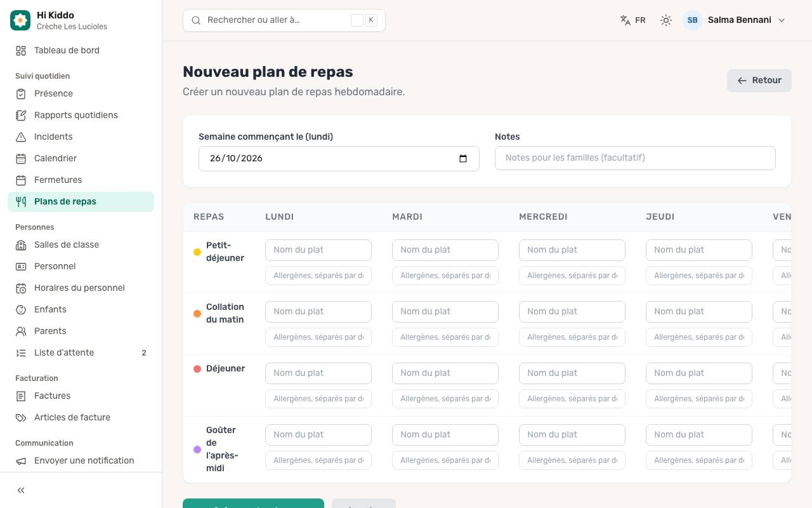Click Jeudi Collation du matin Nom du plat

pyautogui.click(x=699, y=312)
